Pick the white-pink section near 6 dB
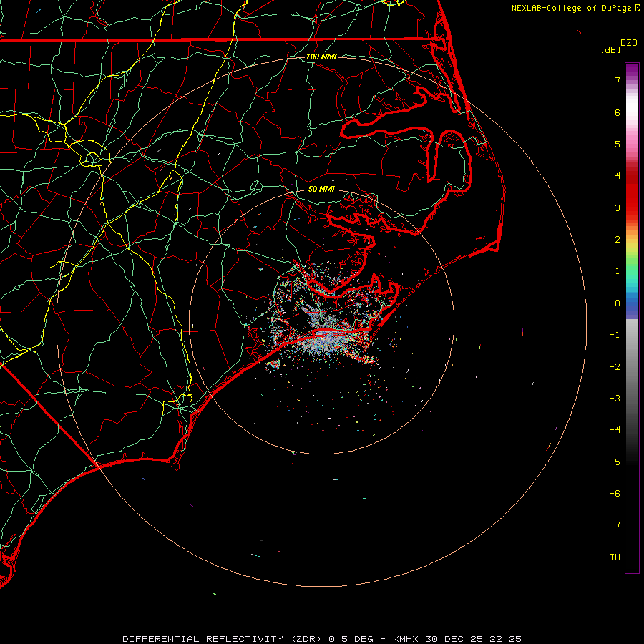The width and height of the screenshot is (644, 644). [632, 114]
